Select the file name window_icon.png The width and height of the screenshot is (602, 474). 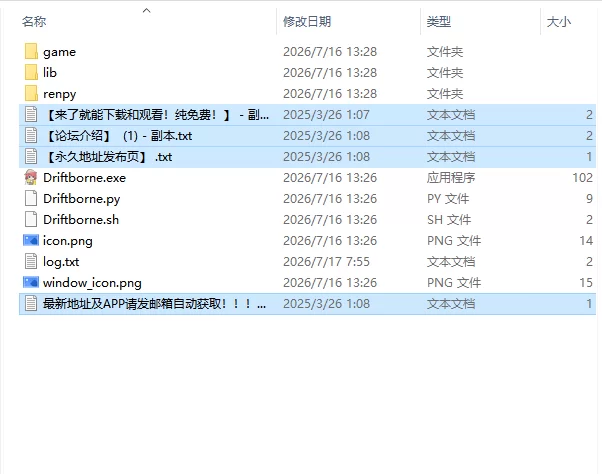coord(92,283)
